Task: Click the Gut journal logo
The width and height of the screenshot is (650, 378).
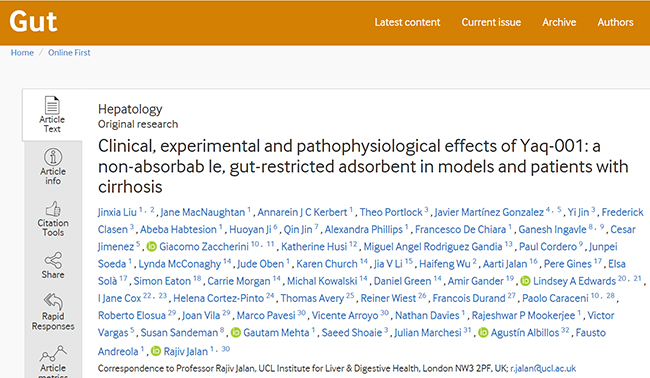Action: coord(33,22)
